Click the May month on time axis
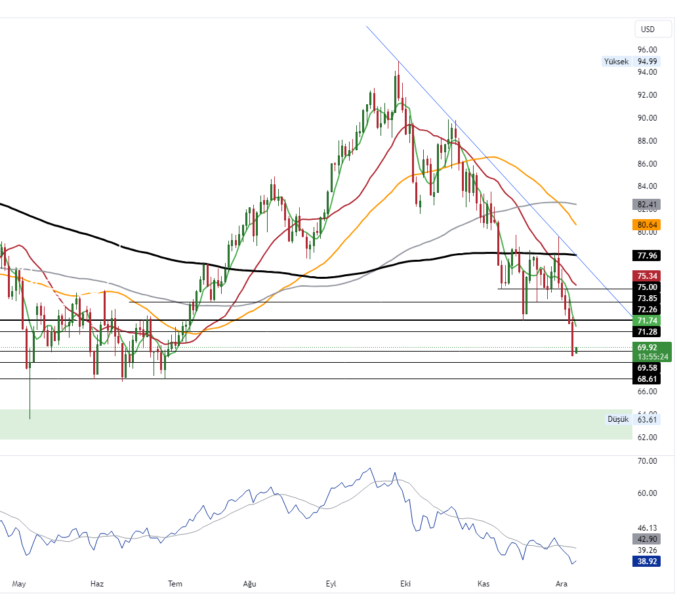Screen dimensions: 681x616 tap(18, 584)
